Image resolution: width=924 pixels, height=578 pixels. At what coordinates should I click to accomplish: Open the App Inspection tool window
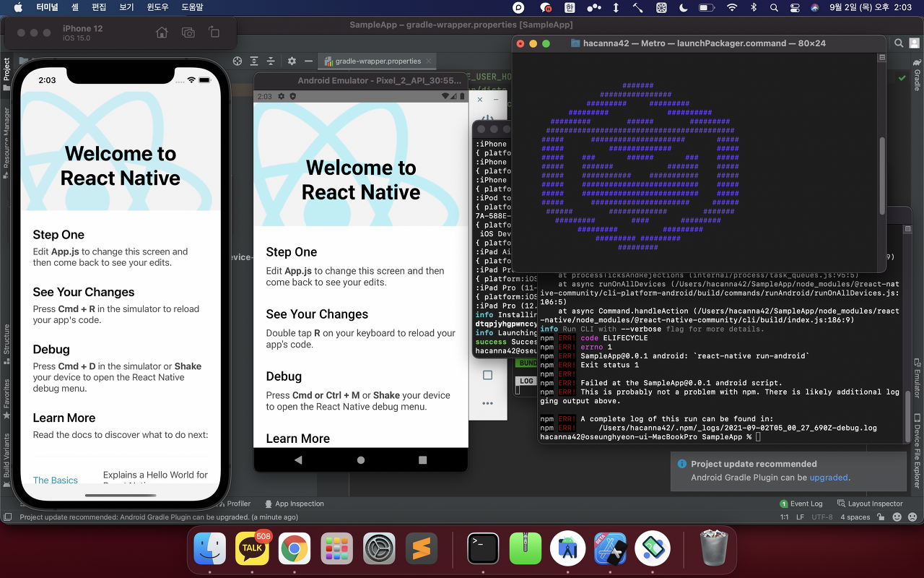coord(295,504)
